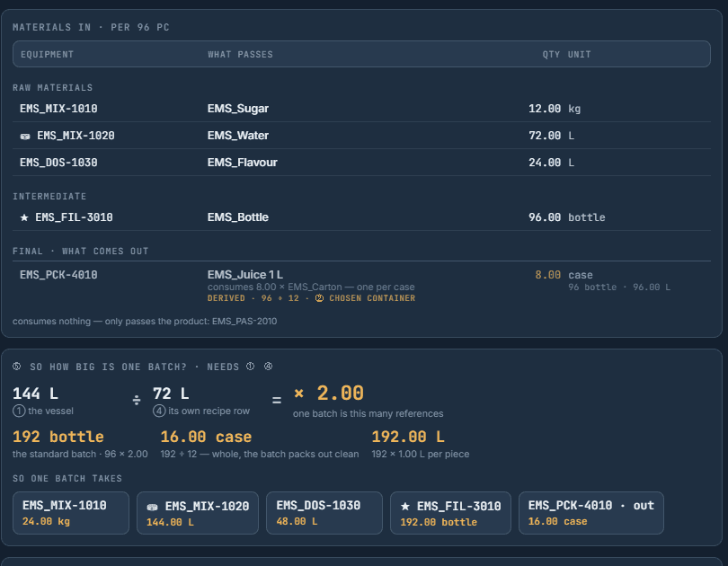728x566 pixels.
Task: Click the EQUIPMENT column header
Action: click(x=47, y=54)
